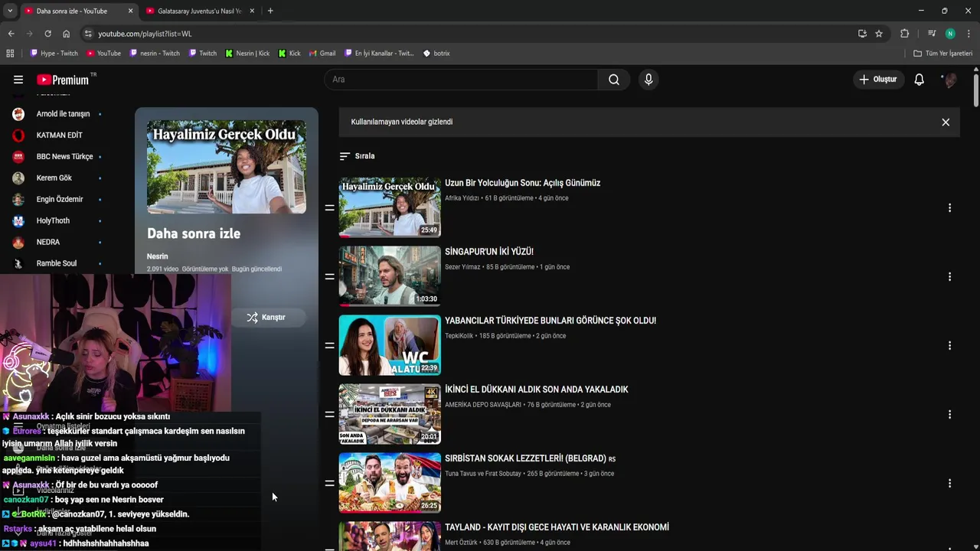Click the browser home button
The width and height of the screenshot is (980, 551).
tap(67, 34)
